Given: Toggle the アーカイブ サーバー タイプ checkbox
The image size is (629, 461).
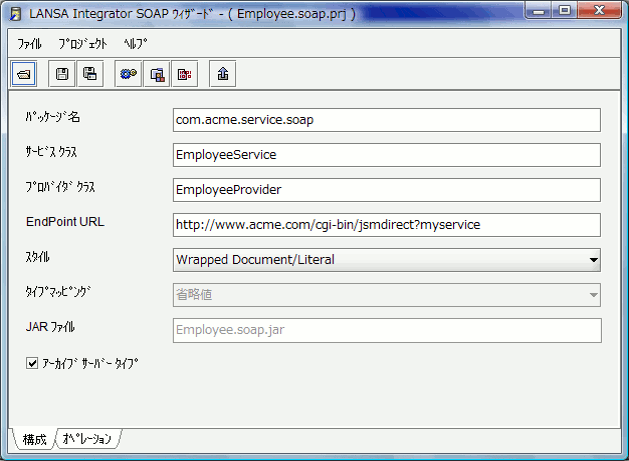Looking at the screenshot, I should (x=32, y=364).
